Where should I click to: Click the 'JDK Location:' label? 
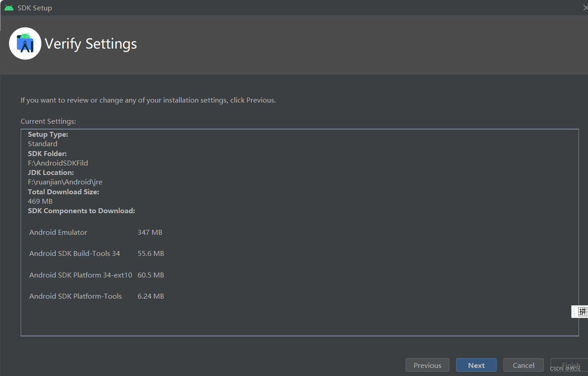51,173
